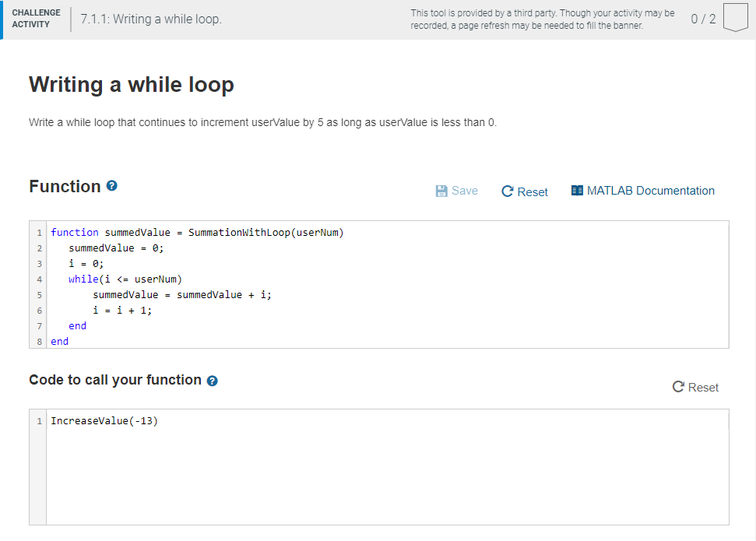This screenshot has height=541, width=756.
Task: Click the CHALLENGE ACTIVITY label
Action: (36, 19)
